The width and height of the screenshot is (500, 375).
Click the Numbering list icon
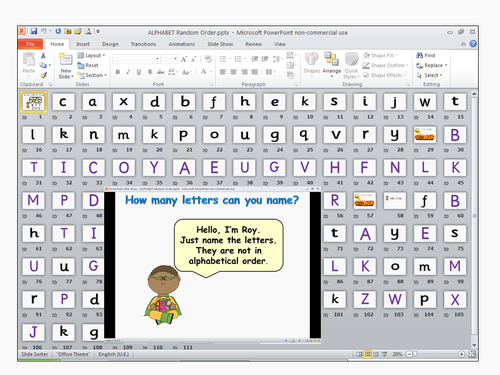pos(238,59)
